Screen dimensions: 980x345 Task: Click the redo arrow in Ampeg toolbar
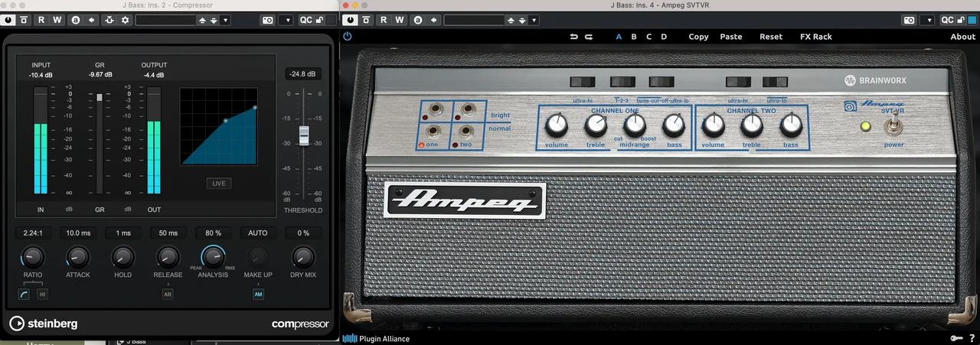coord(589,37)
